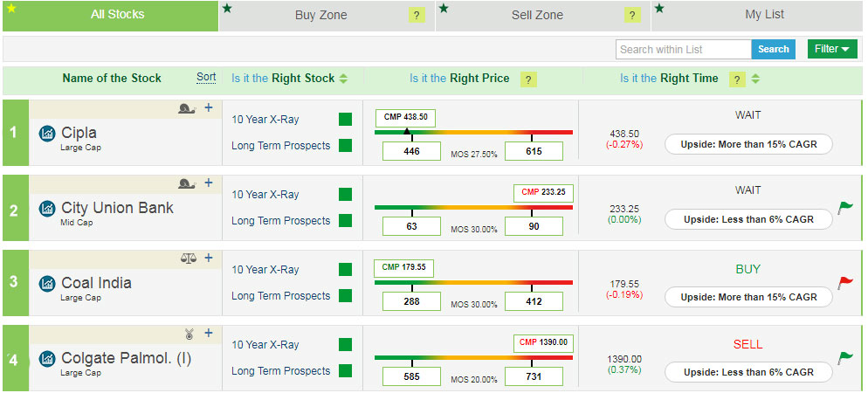Screen dimensions: 868x400
Task: Open the Filter dropdown
Action: (x=831, y=49)
